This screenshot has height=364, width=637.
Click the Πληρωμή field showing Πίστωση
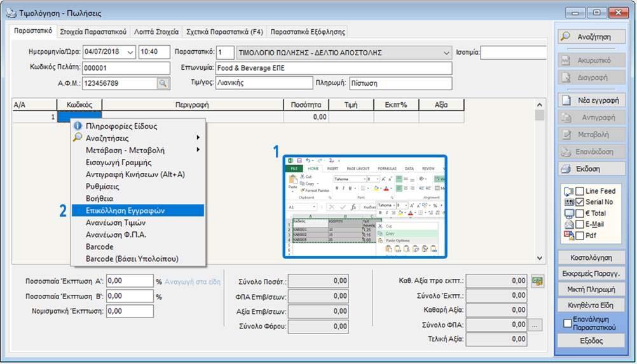coord(401,83)
